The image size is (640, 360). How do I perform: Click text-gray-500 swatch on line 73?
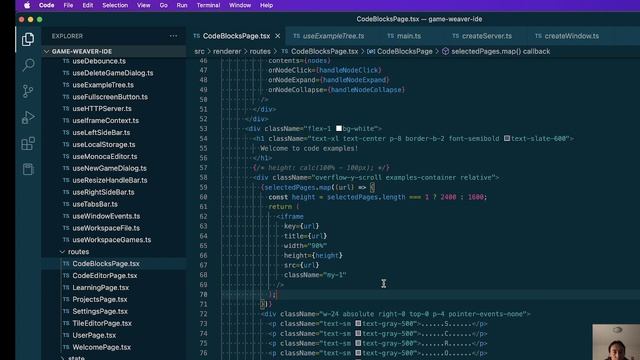[358, 324]
